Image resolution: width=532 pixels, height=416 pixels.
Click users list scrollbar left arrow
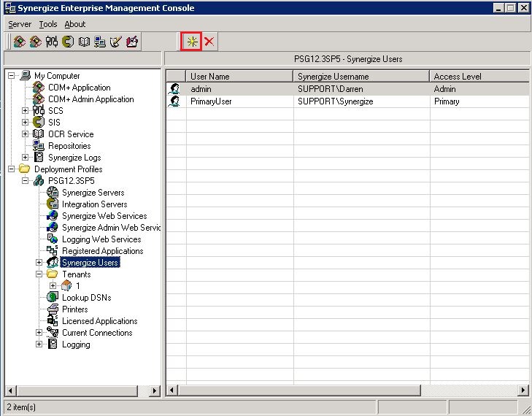(x=171, y=390)
